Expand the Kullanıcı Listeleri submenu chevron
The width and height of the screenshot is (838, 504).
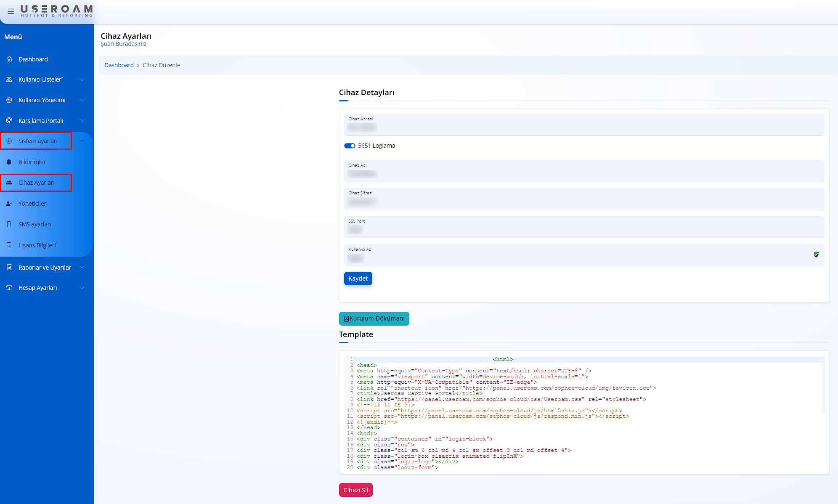point(82,80)
